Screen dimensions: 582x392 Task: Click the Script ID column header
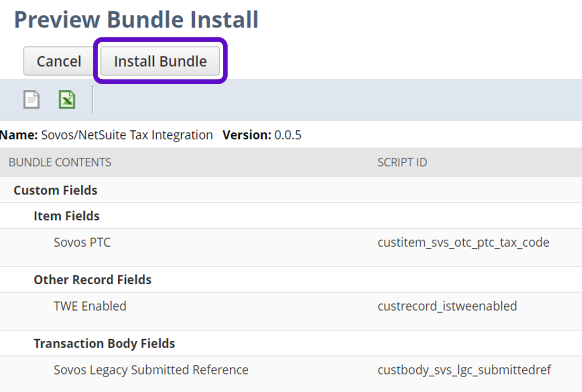tap(402, 163)
